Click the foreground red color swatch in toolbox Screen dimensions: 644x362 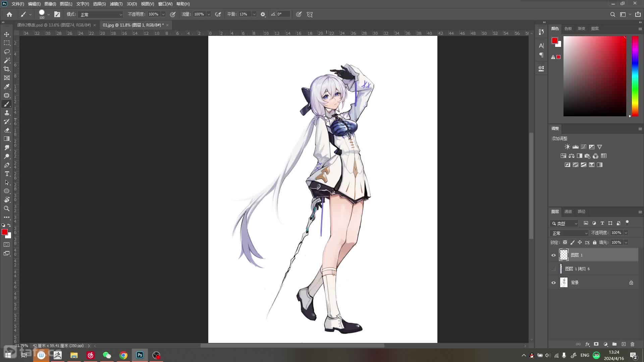point(5,232)
